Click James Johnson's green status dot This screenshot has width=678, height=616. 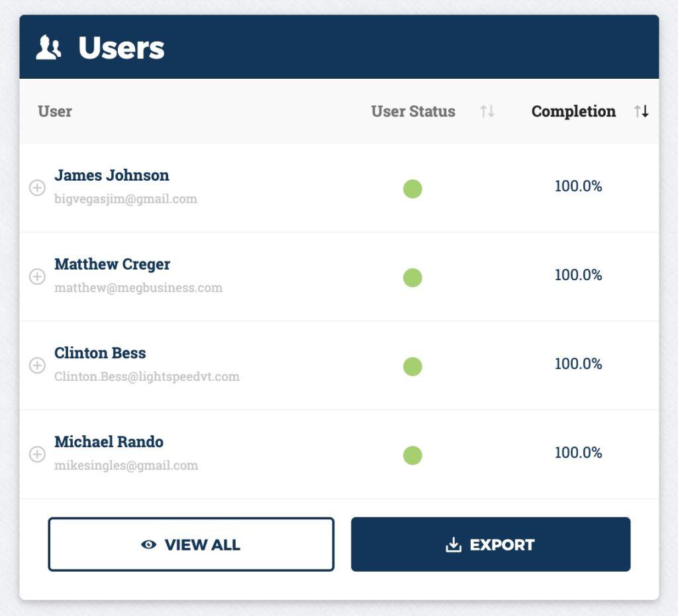click(412, 189)
